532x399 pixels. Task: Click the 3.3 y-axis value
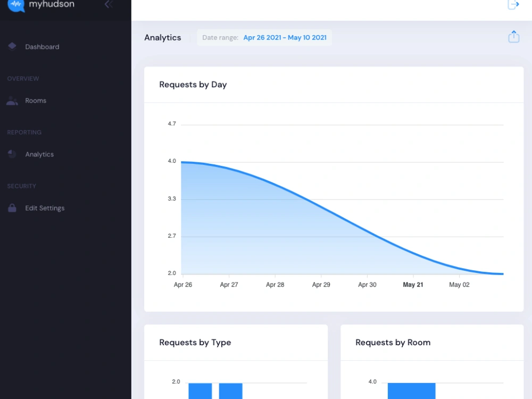(172, 199)
